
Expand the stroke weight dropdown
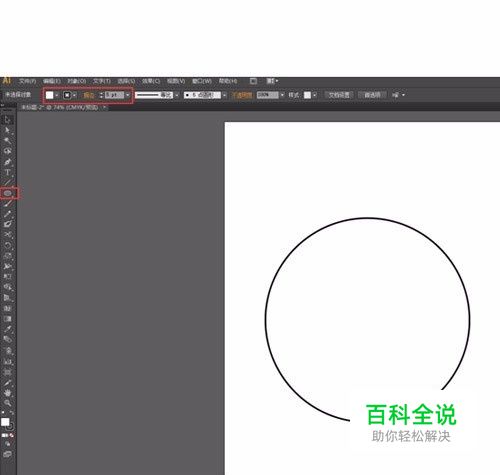[x=128, y=95]
